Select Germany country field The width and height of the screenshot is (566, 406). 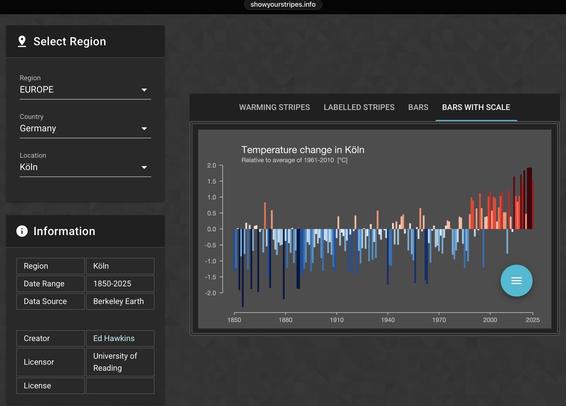point(85,128)
